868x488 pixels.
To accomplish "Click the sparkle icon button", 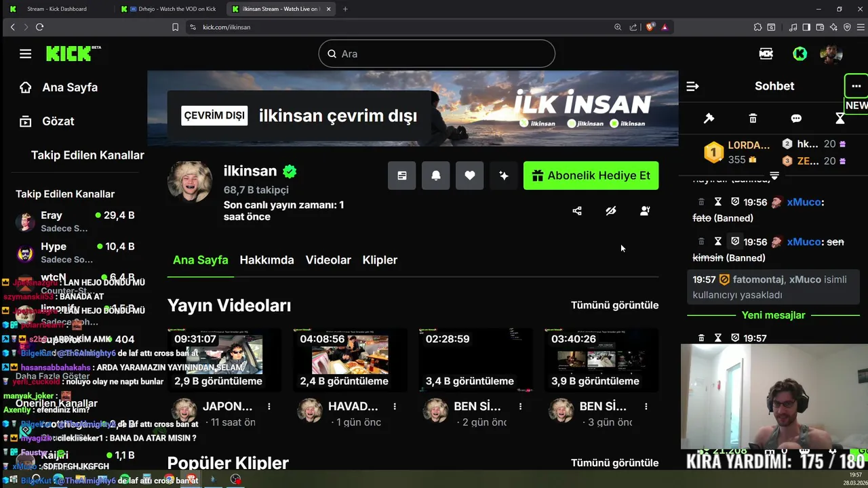I will [x=503, y=176].
